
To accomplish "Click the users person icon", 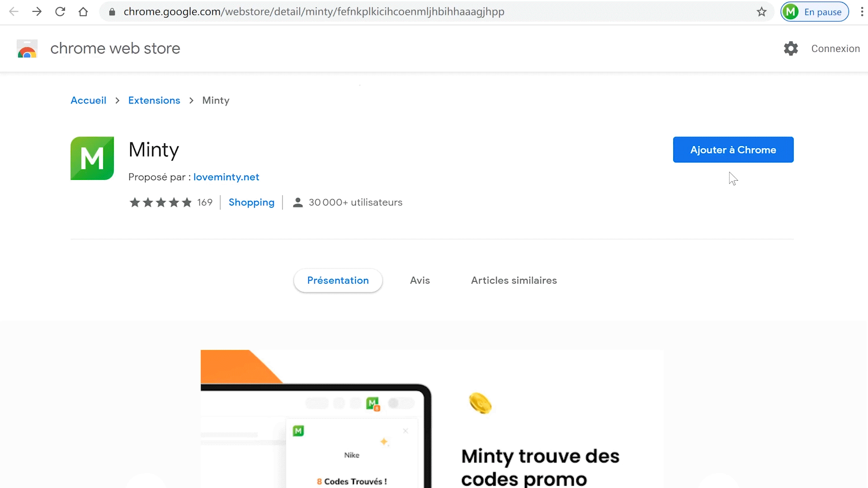I will (297, 202).
